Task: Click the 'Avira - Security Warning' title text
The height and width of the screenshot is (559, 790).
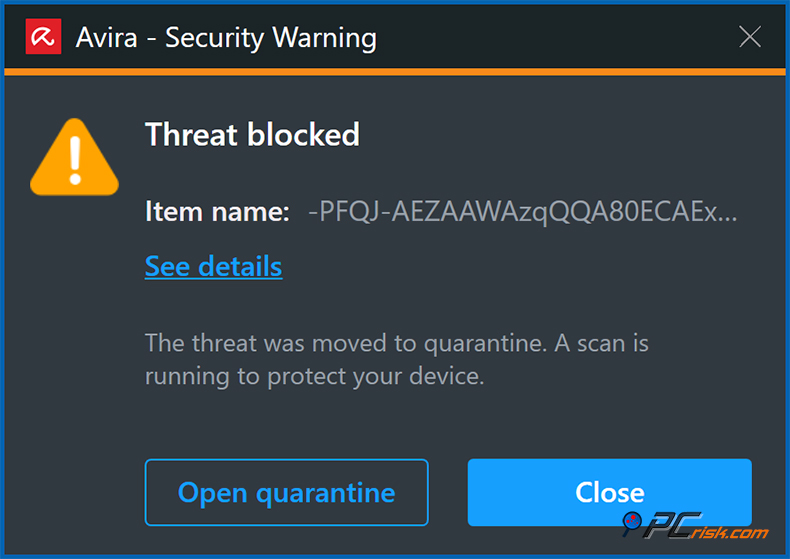Action: coord(226,38)
